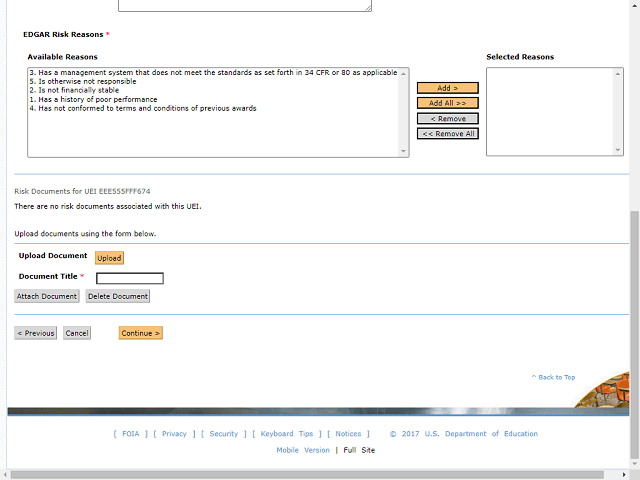Viewport: 640px width, 480px height.
Task: Proceed with the Continue > button
Action: click(x=141, y=333)
